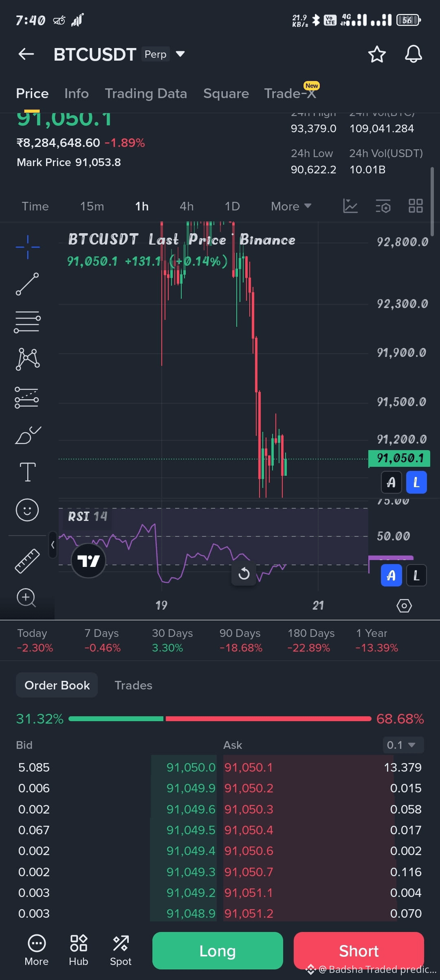Select the Order Book tab
Screen dimensions: 440x980
tap(57, 685)
